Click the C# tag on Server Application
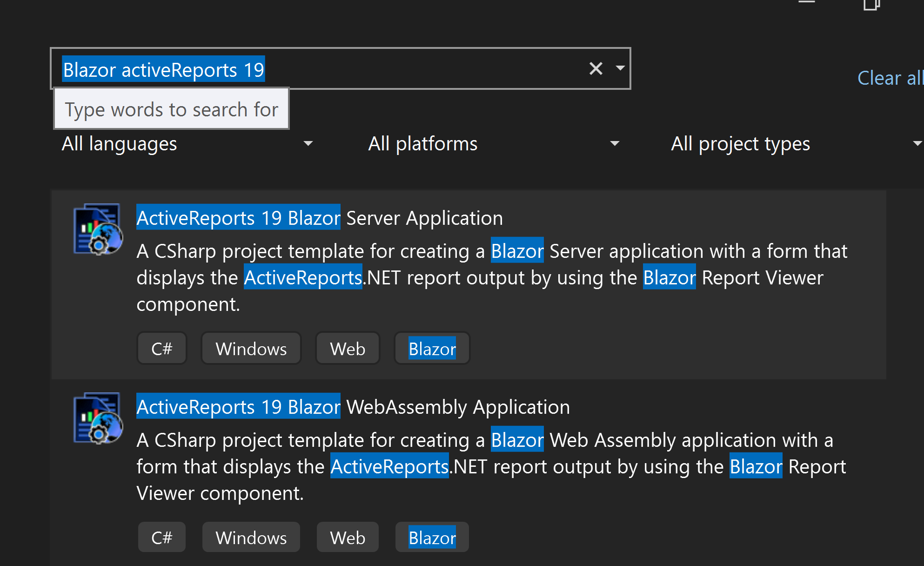 (x=162, y=349)
